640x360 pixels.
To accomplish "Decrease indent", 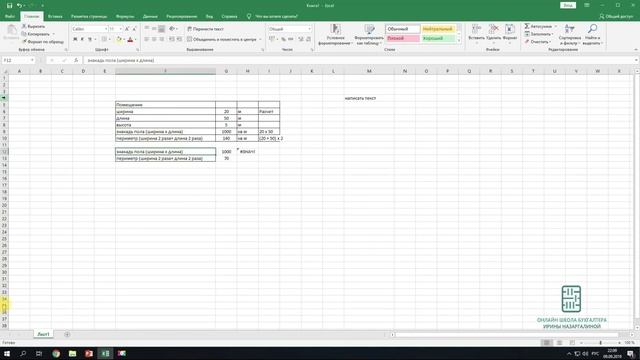I will (x=172, y=39).
